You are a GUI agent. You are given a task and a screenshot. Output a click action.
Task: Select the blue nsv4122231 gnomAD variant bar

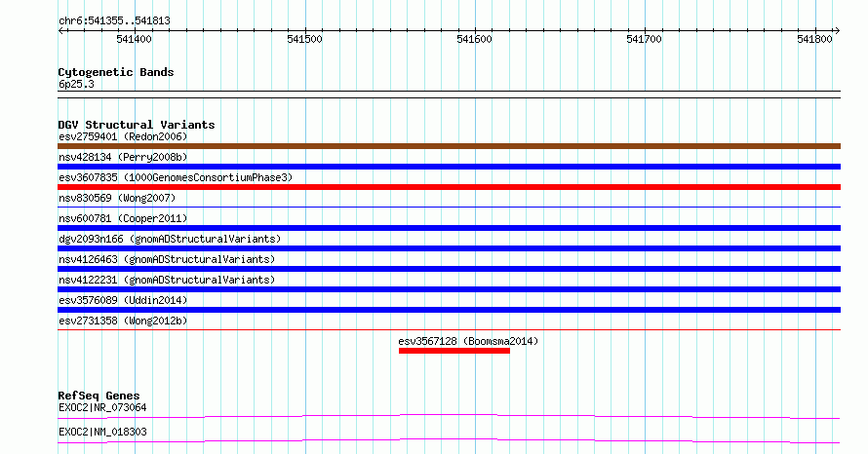[449, 289]
